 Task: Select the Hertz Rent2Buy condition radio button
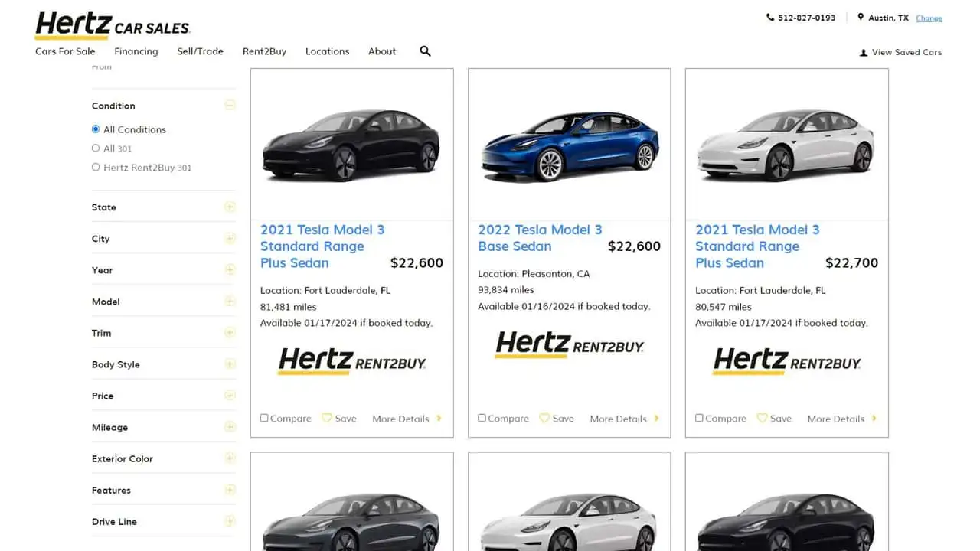pos(96,167)
